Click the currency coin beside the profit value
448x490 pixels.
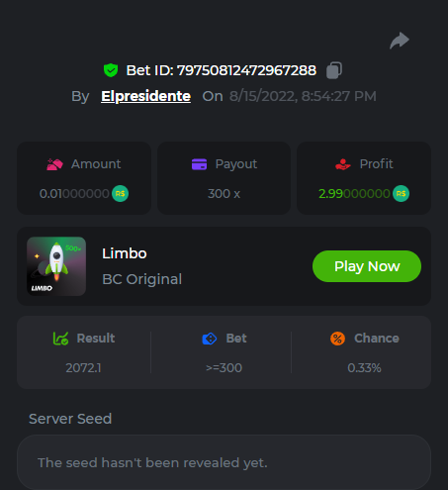[401, 194]
